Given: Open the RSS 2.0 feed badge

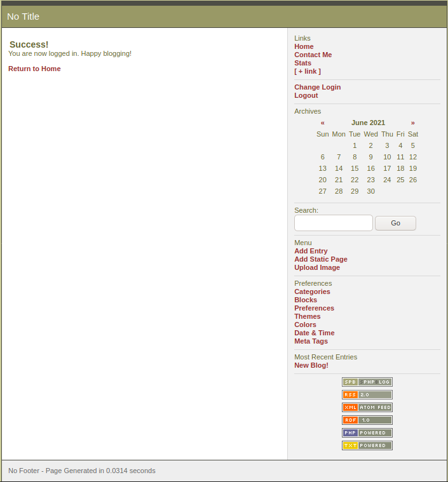Looking at the screenshot, I should (x=367, y=394).
